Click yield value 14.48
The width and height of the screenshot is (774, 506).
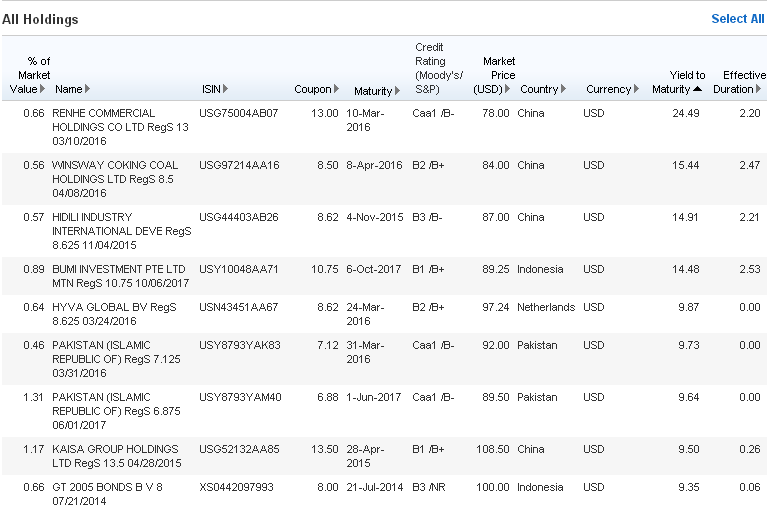pyautogui.click(x=685, y=269)
